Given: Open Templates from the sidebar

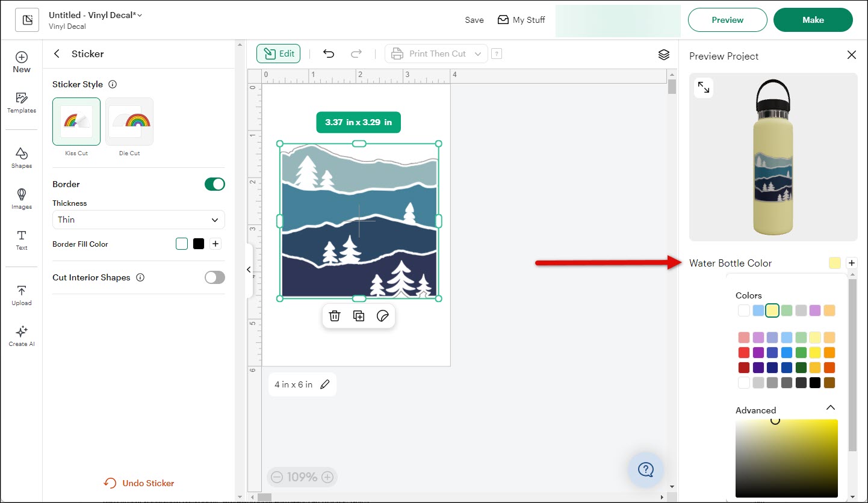Looking at the screenshot, I should pyautogui.click(x=22, y=102).
